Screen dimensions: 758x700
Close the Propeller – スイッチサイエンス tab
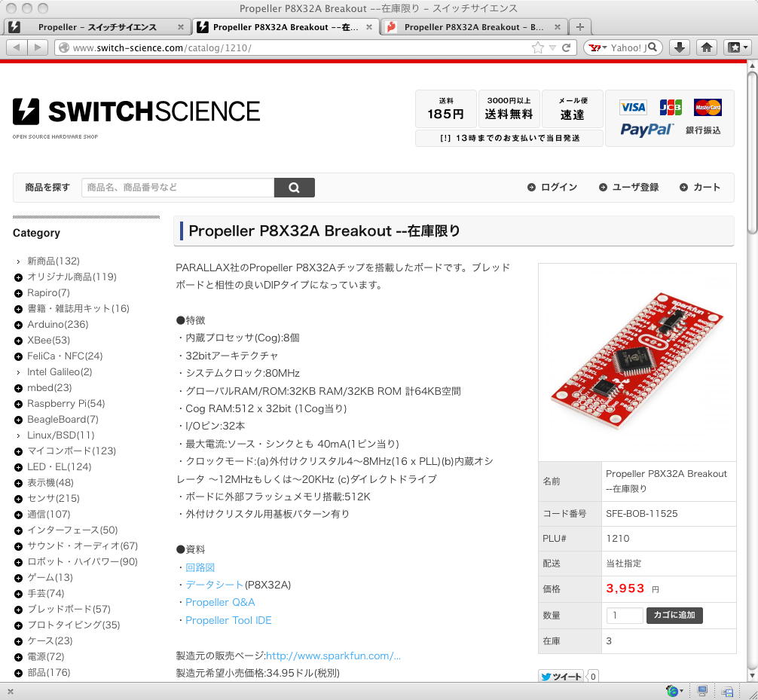(x=180, y=27)
